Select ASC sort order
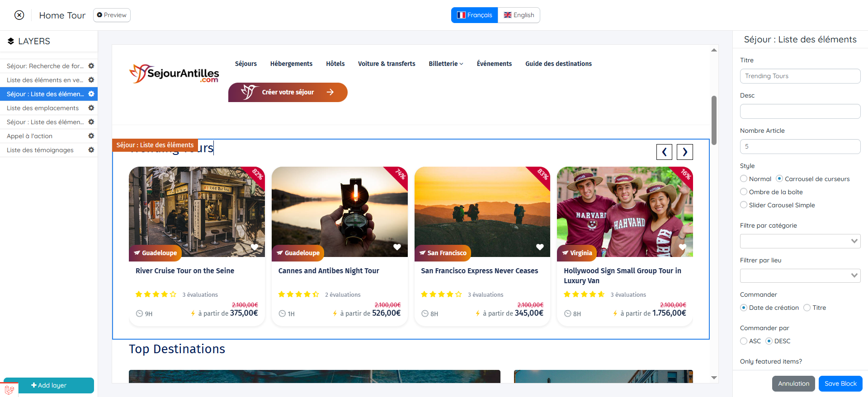The width and height of the screenshot is (868, 397). 744,341
